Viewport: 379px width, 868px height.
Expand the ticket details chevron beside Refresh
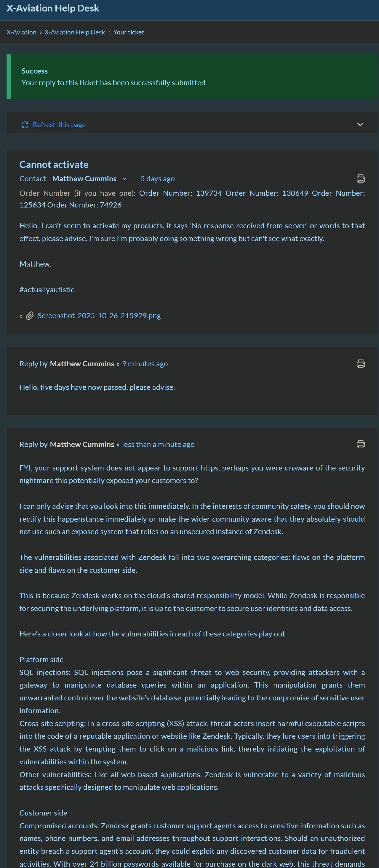(360, 125)
